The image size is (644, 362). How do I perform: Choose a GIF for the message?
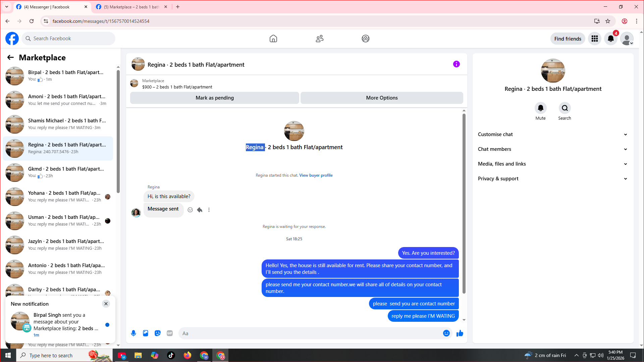click(x=170, y=333)
